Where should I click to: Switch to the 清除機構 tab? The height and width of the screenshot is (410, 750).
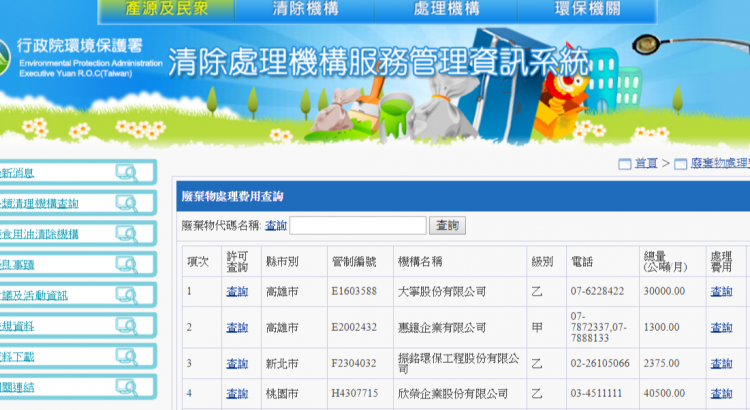point(304,10)
